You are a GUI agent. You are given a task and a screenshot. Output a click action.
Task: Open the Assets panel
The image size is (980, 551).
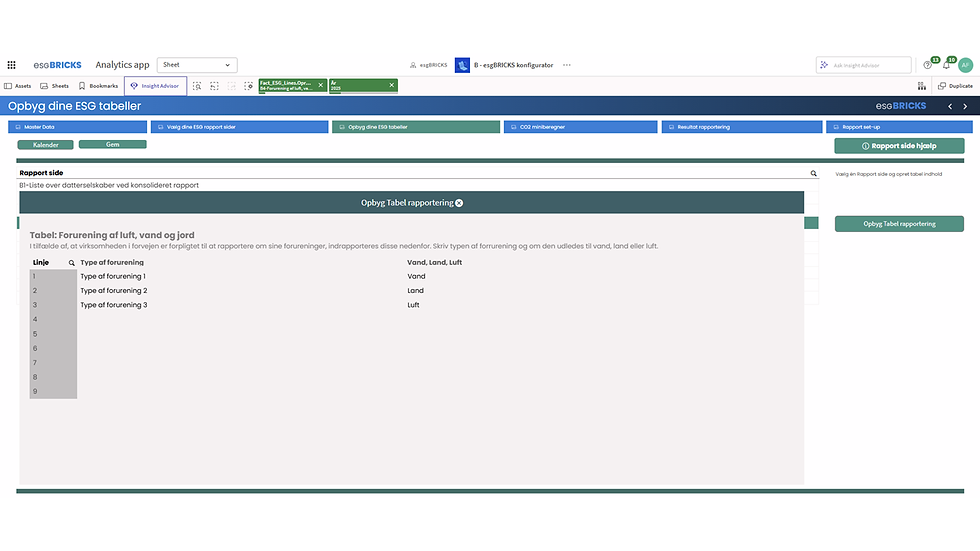tap(18, 86)
